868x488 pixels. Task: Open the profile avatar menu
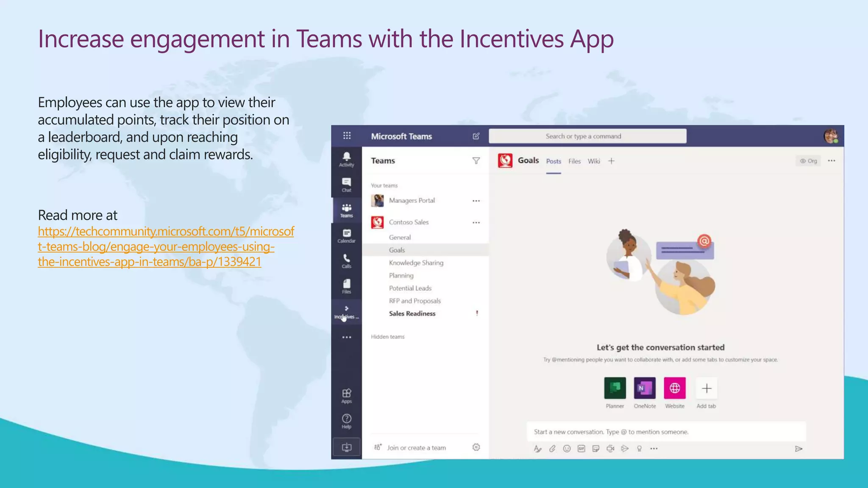coord(831,136)
